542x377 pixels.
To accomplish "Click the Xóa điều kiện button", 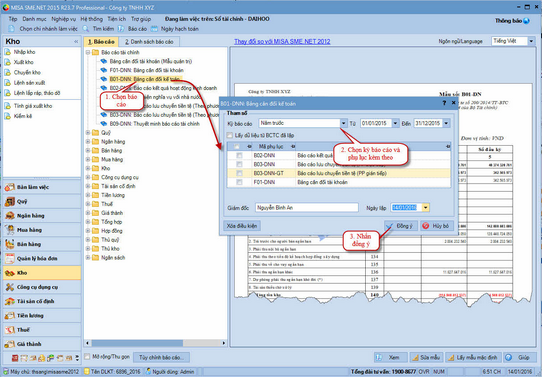I will pyautogui.click(x=242, y=226).
